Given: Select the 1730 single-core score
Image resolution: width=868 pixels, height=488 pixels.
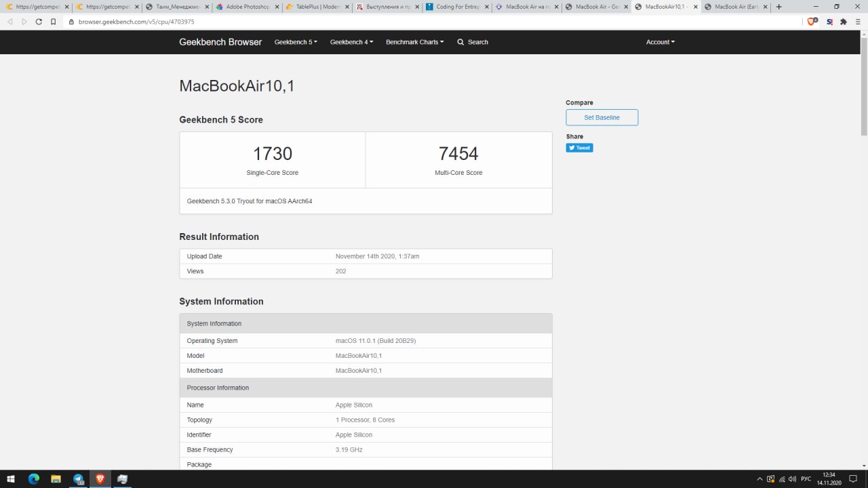Looking at the screenshot, I should pos(273,154).
